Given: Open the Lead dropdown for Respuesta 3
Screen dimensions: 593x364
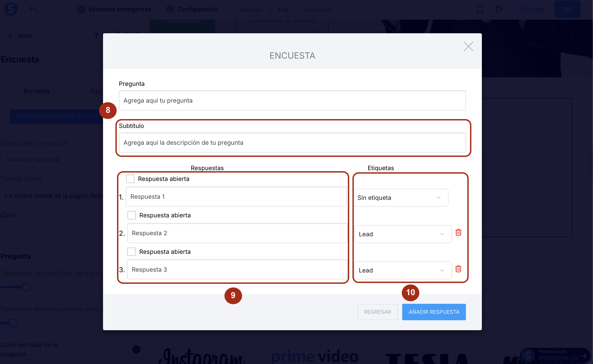Looking at the screenshot, I should coord(403,270).
